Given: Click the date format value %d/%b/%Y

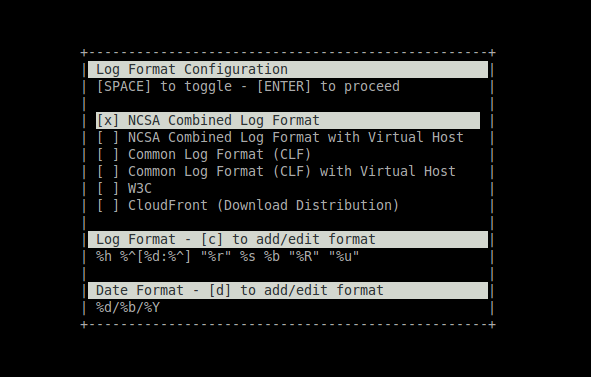Looking at the screenshot, I should (x=128, y=308).
